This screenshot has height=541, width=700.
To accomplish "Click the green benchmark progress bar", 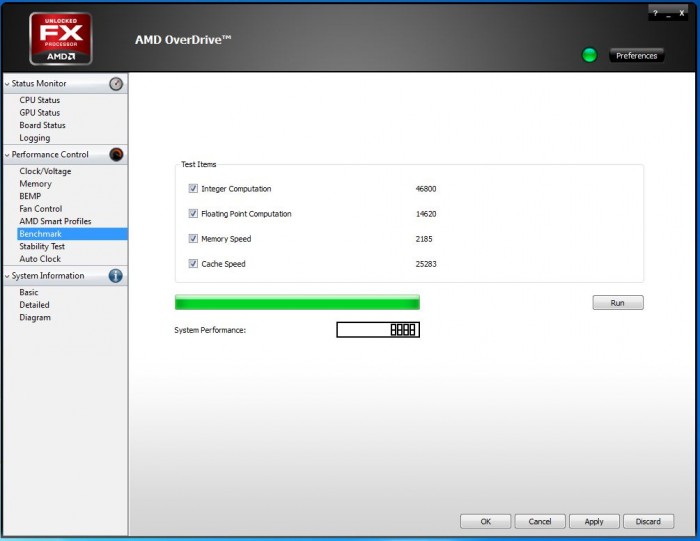I will tap(297, 302).
